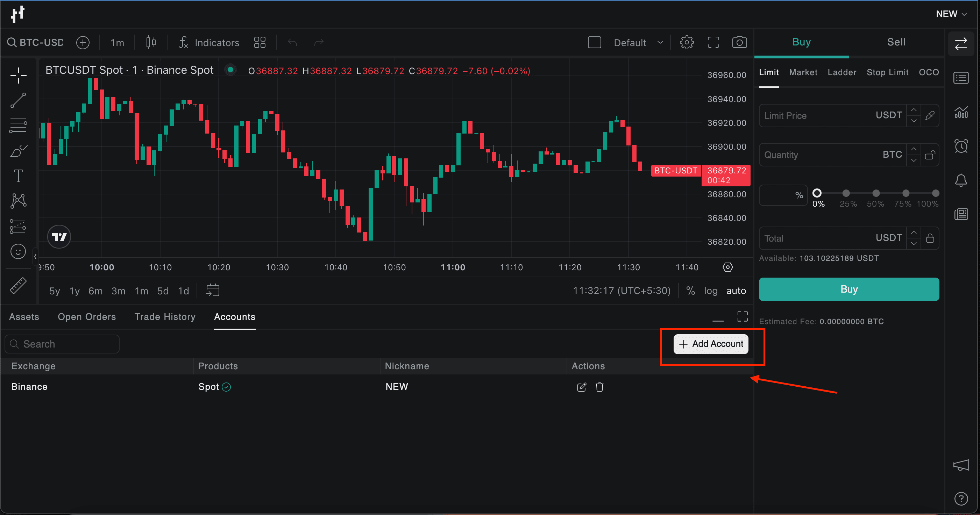This screenshot has width=980, height=515.
Task: Open the forecasting and measurement tools
Action: (x=18, y=226)
